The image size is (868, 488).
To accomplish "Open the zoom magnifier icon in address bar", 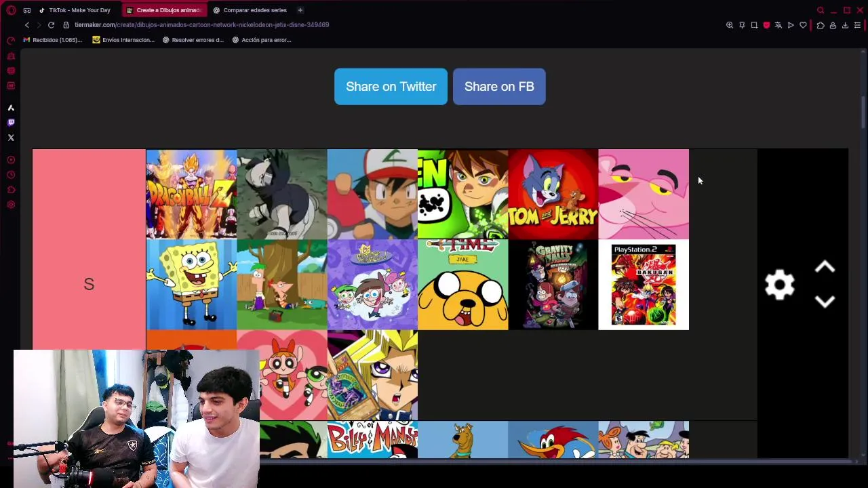I will point(730,25).
